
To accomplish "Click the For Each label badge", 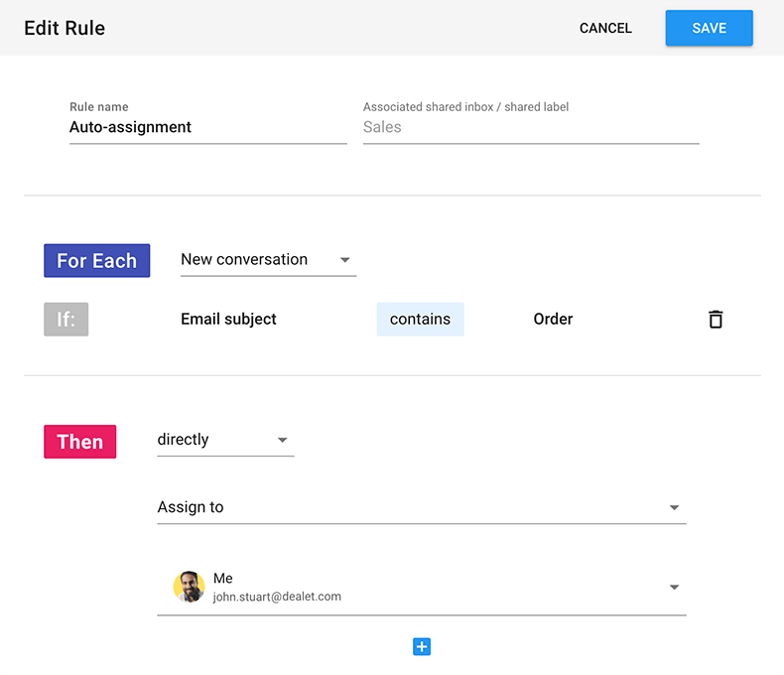I will pyautogui.click(x=96, y=261).
